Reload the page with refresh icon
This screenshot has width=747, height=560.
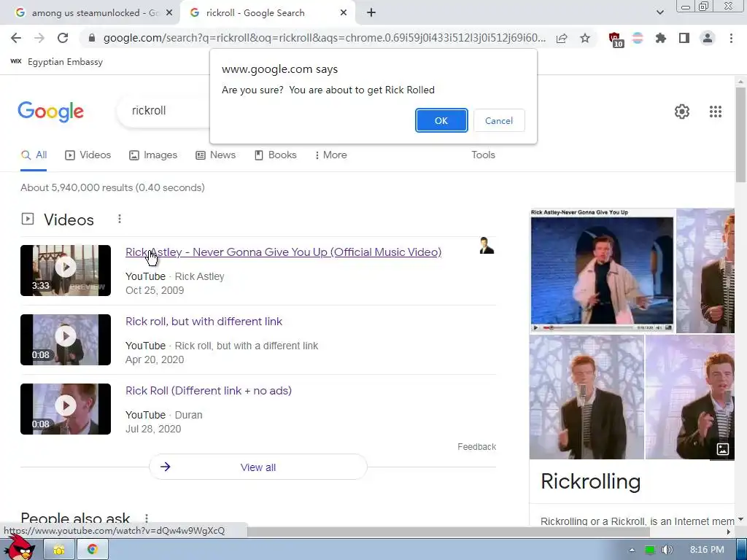pos(63,38)
